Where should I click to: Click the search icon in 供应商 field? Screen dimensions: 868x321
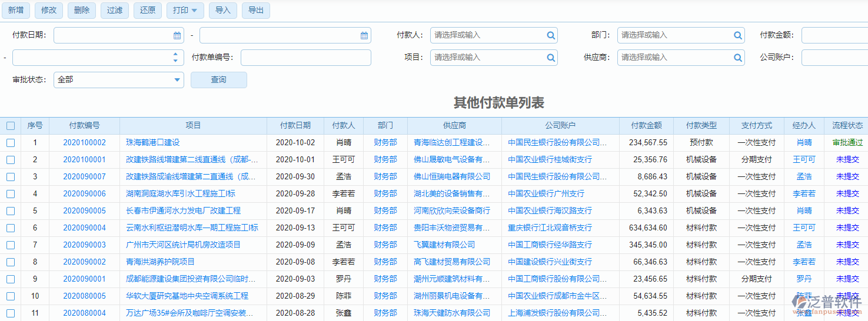738,58
